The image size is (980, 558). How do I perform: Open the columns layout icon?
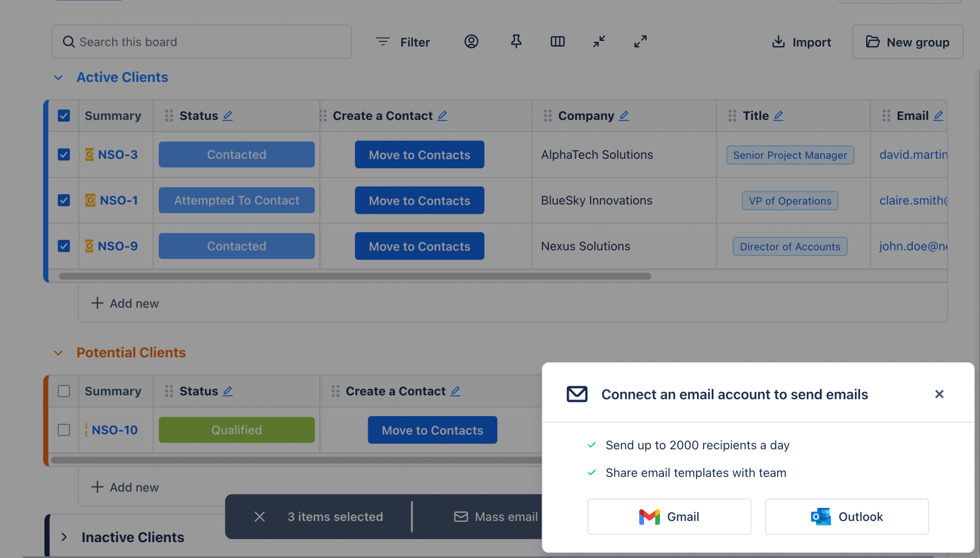pos(557,41)
